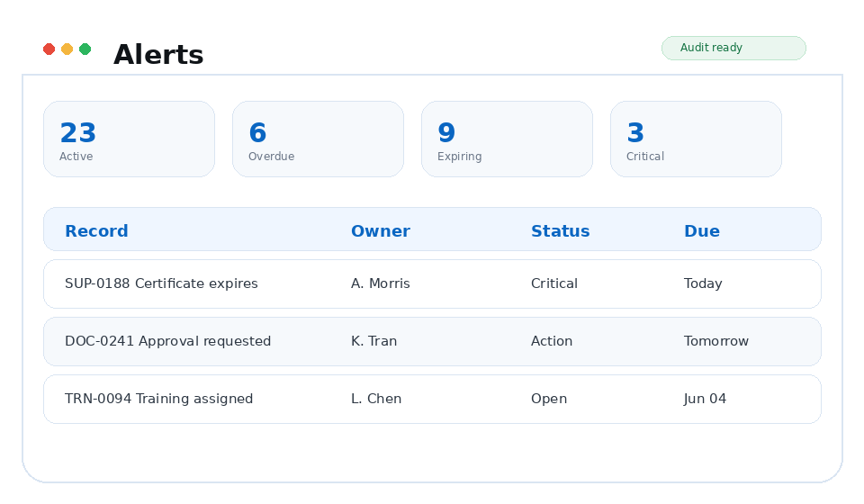
Task: Click owner K. Tran
Action: pyautogui.click(x=373, y=341)
